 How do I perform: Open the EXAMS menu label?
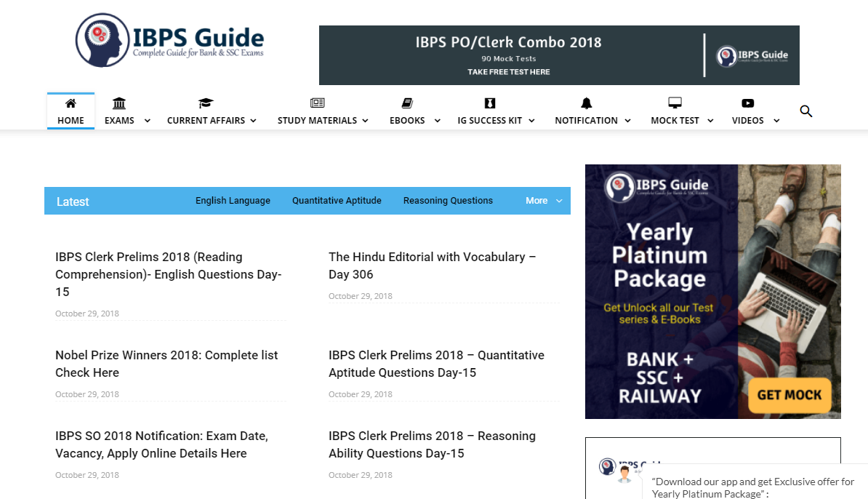119,121
